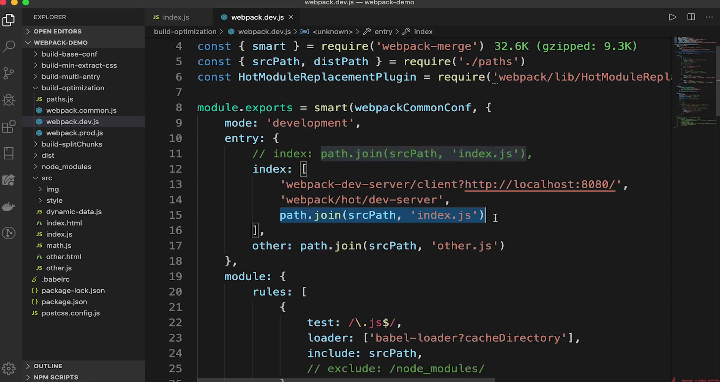Viewport: 720px width, 382px height.
Task: Click the 'other.js' string on line 17
Action: pos(465,246)
